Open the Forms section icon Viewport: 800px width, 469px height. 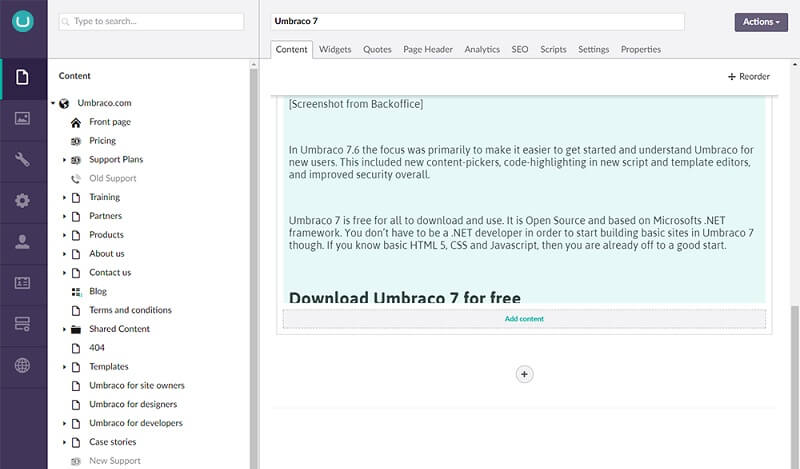point(22,324)
